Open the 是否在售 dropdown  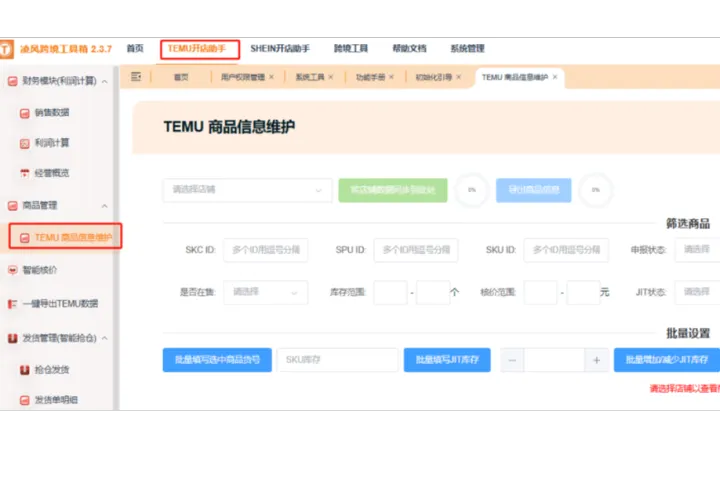pos(265,292)
